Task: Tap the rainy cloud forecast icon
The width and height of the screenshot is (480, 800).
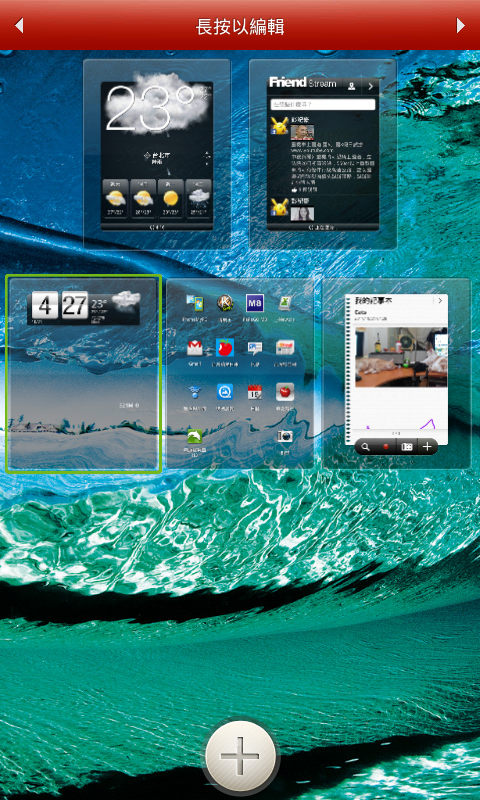Action: point(198,196)
